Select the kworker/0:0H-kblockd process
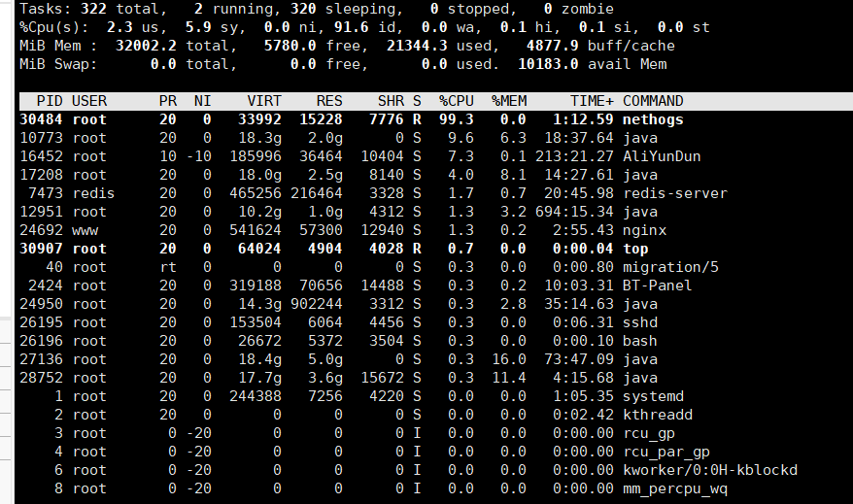 tap(709, 470)
